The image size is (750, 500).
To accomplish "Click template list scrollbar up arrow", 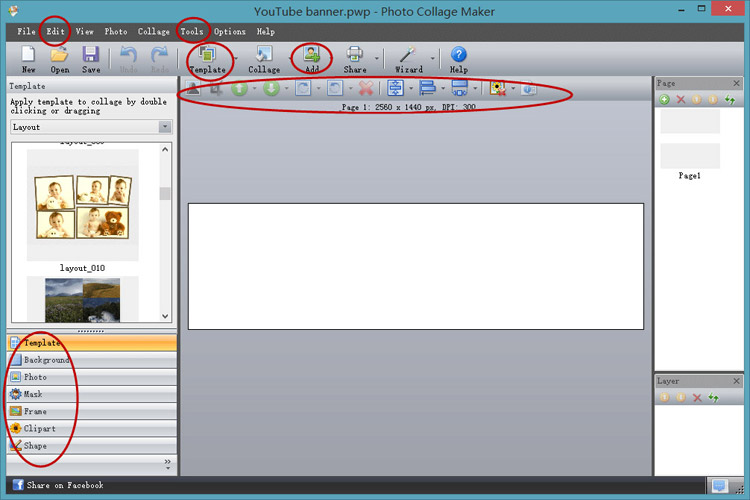I will click(165, 149).
